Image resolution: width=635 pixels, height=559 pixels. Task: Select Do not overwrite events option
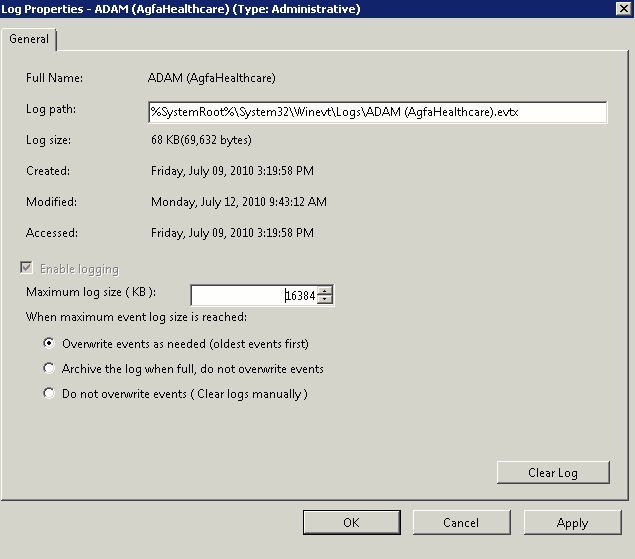pos(48,394)
